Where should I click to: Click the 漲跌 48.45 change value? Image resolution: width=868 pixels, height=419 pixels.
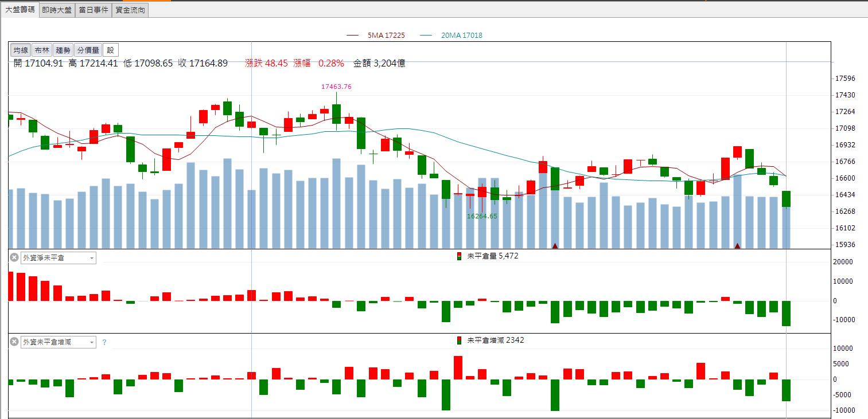266,64
